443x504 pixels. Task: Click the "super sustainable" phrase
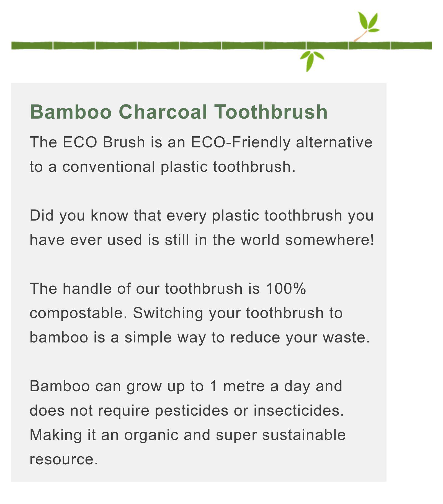coord(280,435)
